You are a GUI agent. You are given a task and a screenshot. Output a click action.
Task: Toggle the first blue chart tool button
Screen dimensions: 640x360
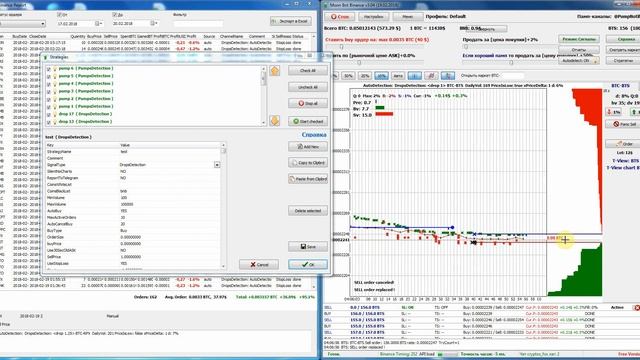pyautogui.click(x=414, y=76)
